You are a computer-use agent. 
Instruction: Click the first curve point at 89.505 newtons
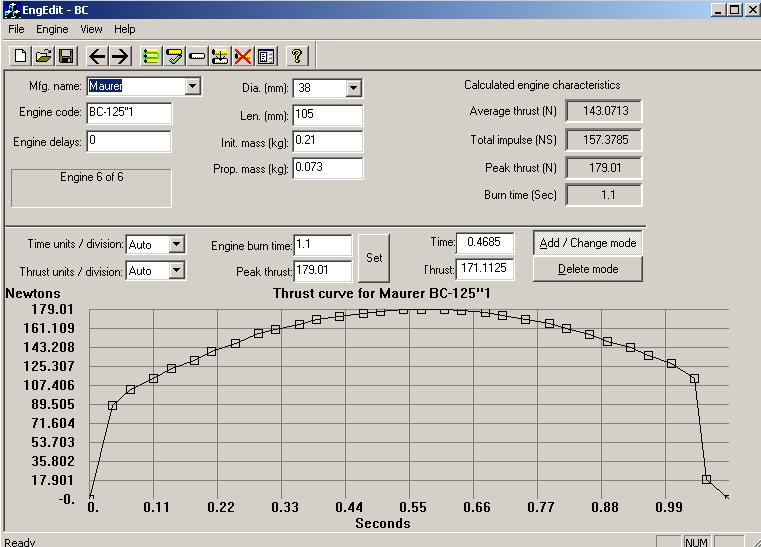click(x=113, y=405)
